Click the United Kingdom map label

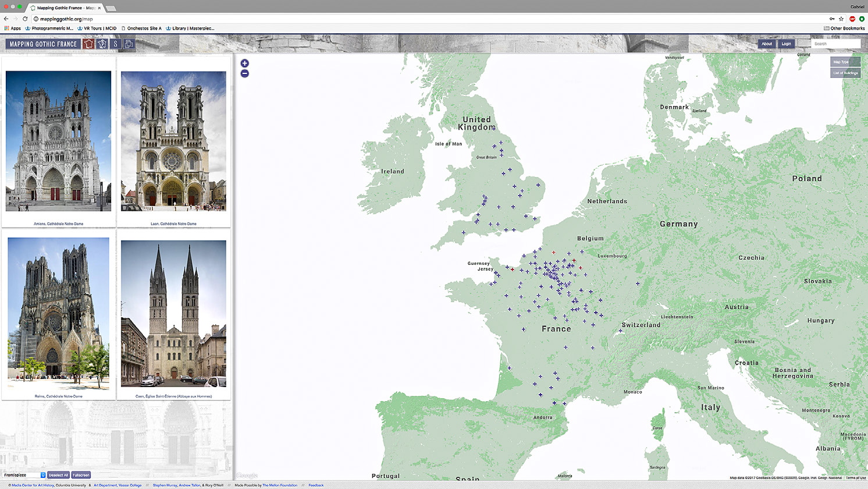(x=476, y=123)
